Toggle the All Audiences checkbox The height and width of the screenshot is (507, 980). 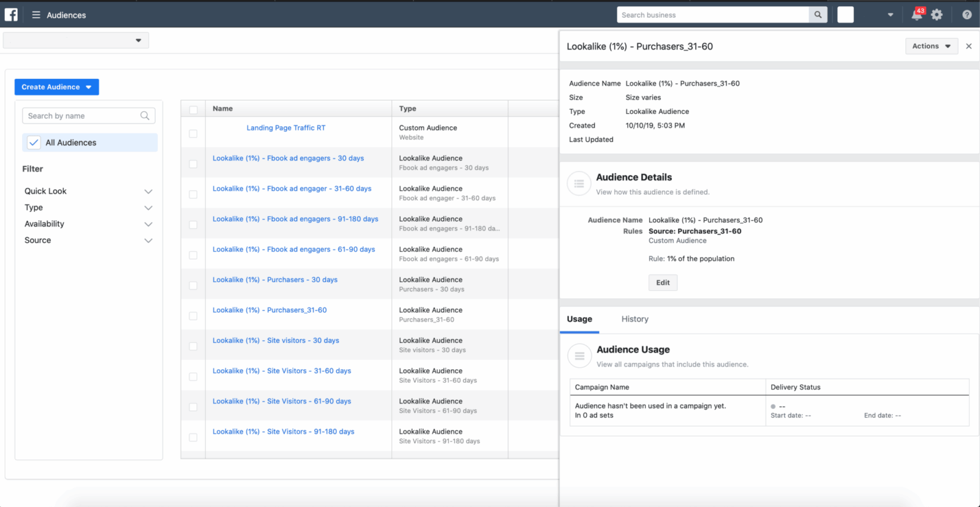tap(34, 143)
